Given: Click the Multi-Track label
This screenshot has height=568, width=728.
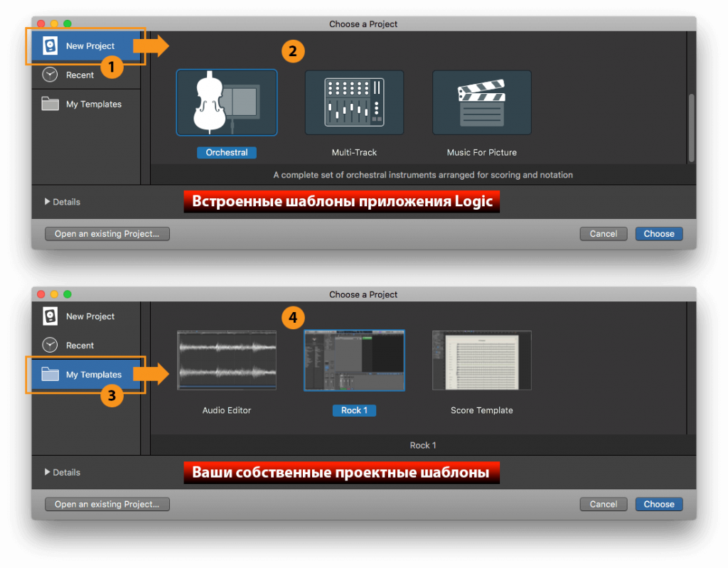Looking at the screenshot, I should click(354, 152).
